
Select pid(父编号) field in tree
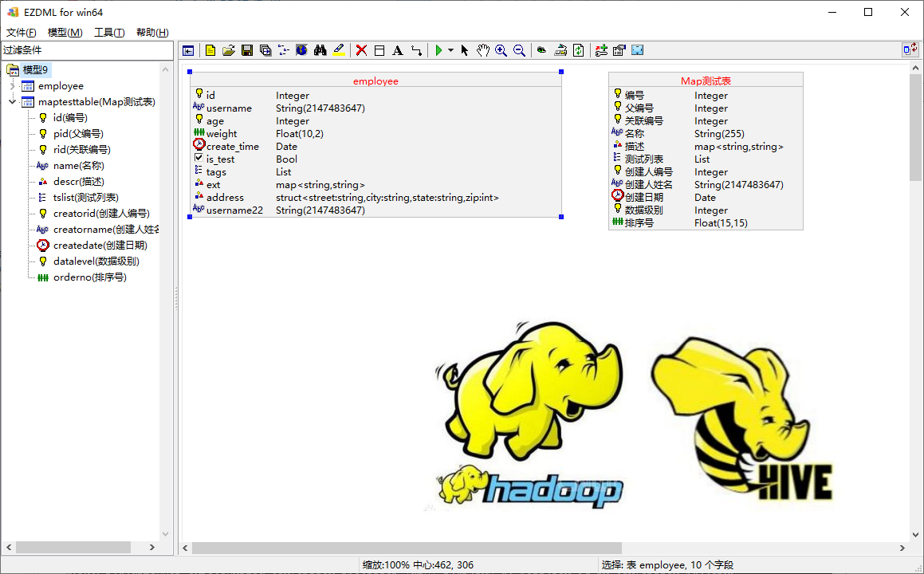coord(78,134)
